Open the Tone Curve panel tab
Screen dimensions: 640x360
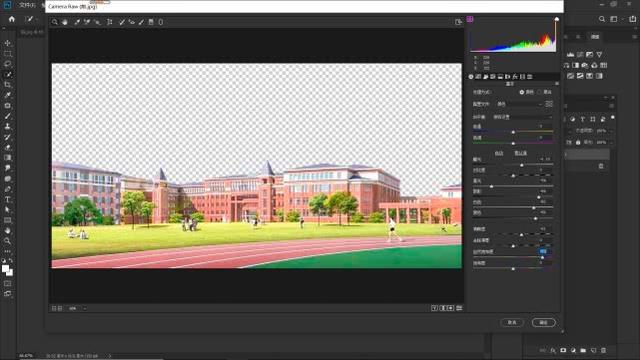coord(478,77)
